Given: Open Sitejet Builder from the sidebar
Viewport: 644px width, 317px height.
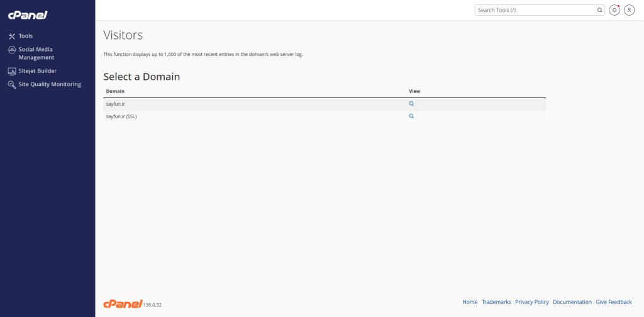Looking at the screenshot, I should [x=37, y=71].
